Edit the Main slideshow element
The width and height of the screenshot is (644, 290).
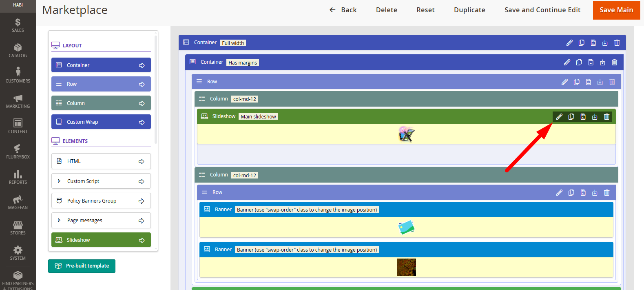click(559, 117)
